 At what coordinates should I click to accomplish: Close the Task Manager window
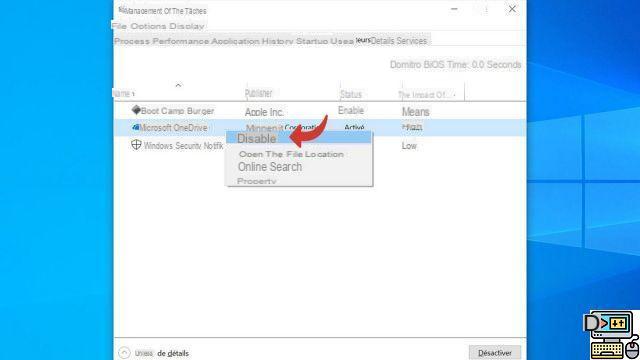coord(512,9)
